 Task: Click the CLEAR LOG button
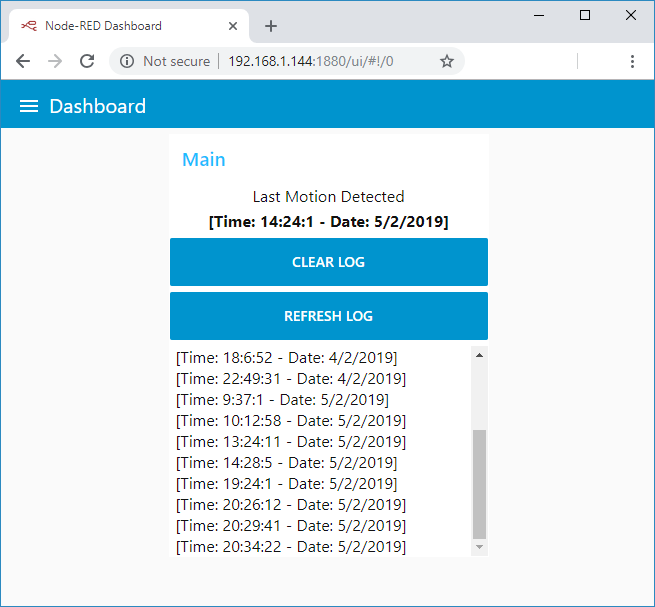coord(329,262)
